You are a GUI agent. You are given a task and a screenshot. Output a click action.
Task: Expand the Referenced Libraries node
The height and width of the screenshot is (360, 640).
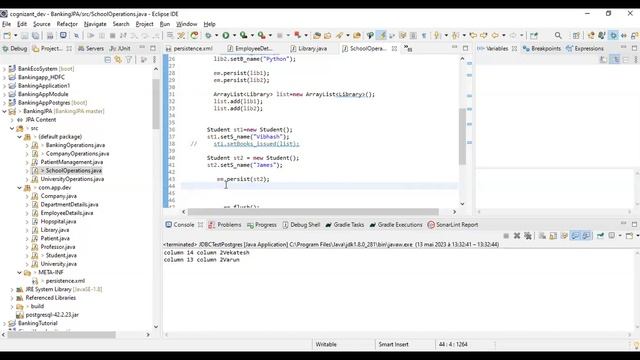[12, 298]
